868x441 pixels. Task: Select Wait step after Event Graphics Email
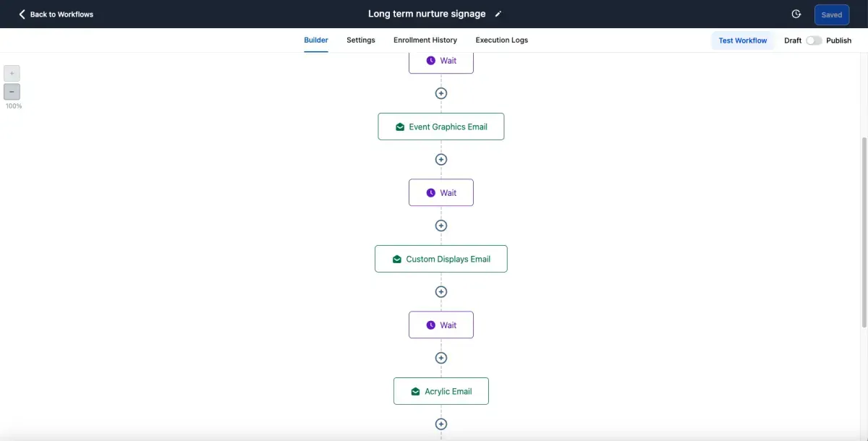click(441, 193)
